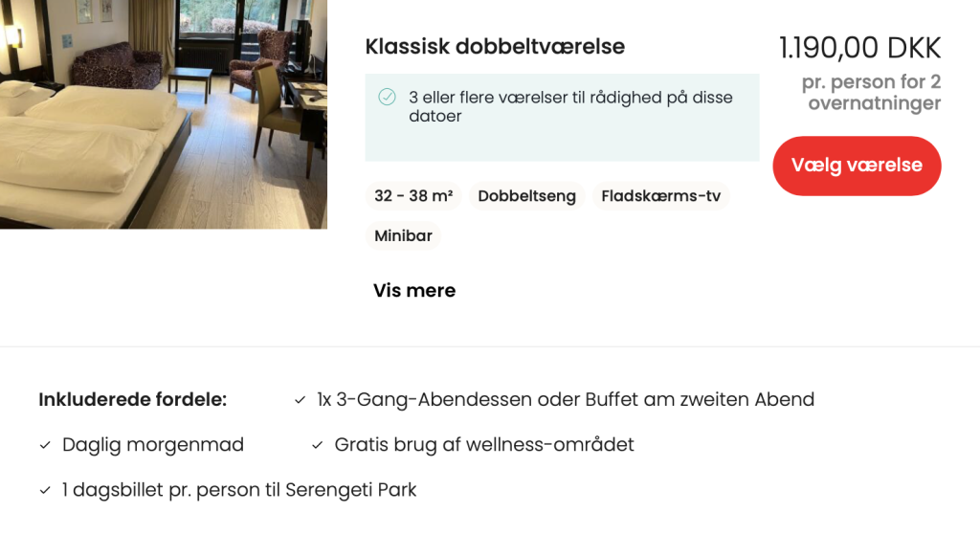Click the green availability check circle icon
Image resolution: width=980 pixels, height=534 pixels.
click(x=387, y=97)
